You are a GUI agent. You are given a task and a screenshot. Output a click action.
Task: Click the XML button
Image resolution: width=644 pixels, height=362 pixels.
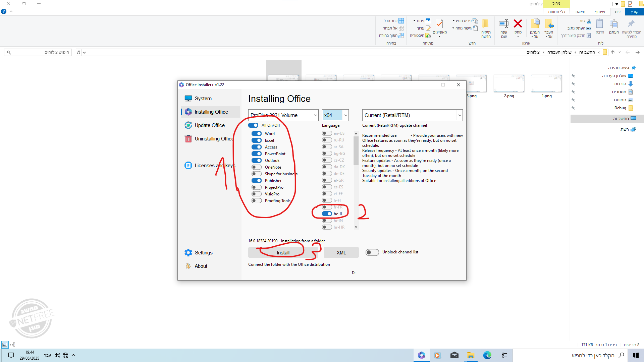[341, 253]
